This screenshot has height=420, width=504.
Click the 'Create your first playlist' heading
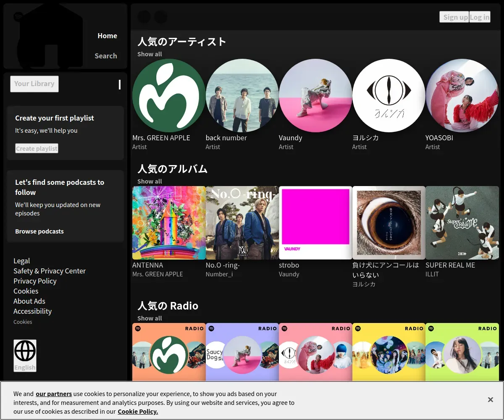click(55, 118)
